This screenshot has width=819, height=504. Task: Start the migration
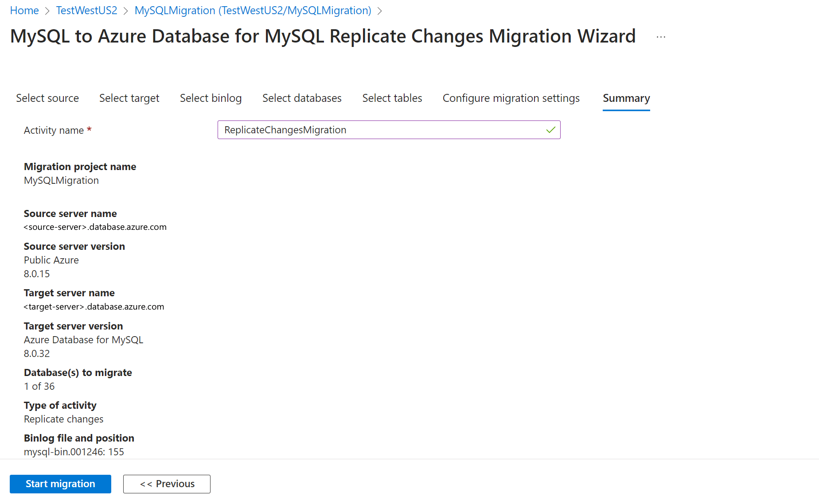click(x=60, y=484)
